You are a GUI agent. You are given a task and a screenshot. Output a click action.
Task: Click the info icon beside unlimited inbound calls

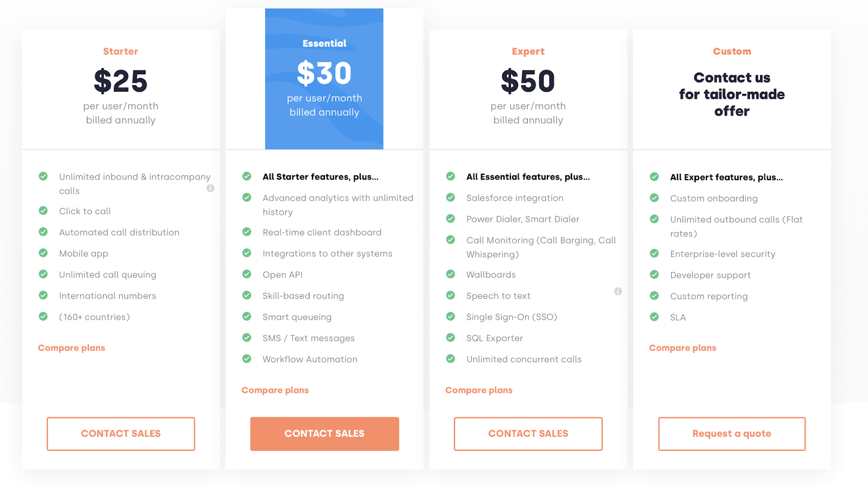coord(210,188)
